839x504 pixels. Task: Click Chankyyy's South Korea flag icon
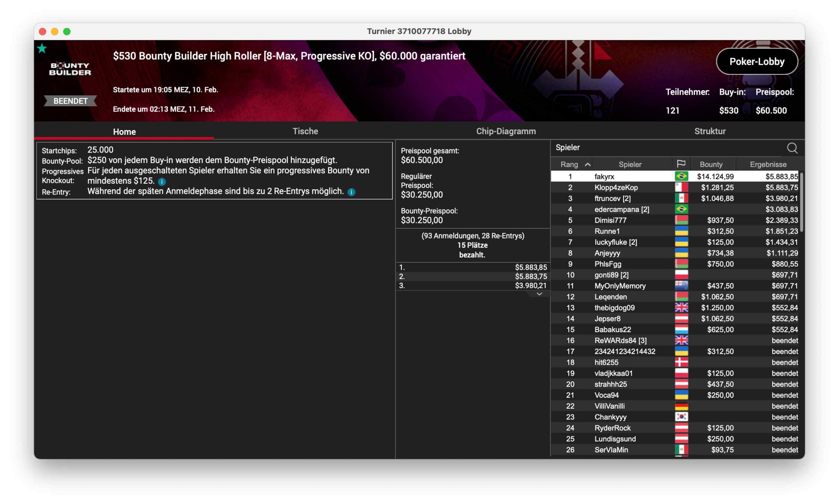pyautogui.click(x=681, y=417)
